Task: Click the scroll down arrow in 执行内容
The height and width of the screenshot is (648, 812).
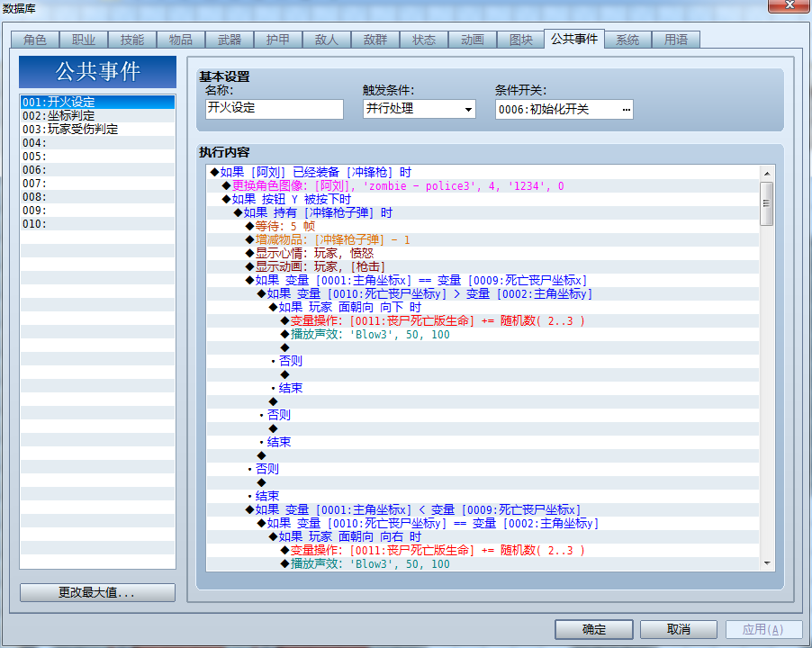Action: tap(767, 563)
